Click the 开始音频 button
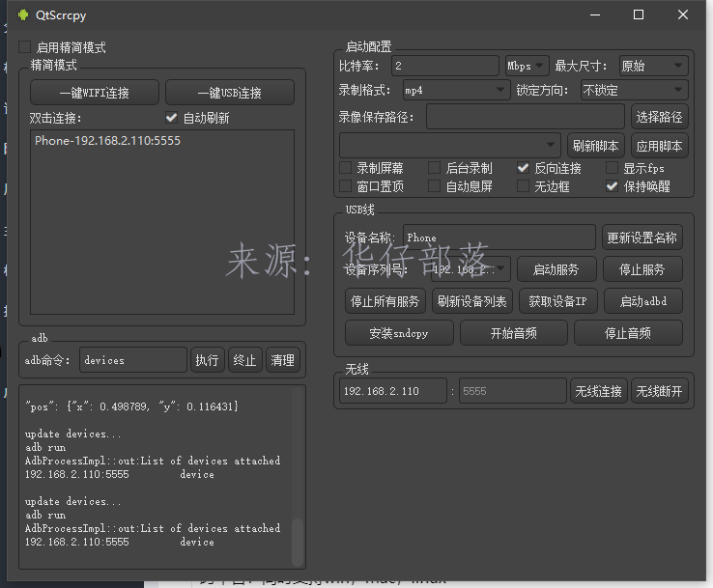This screenshot has width=713, height=588. pyautogui.click(x=513, y=333)
